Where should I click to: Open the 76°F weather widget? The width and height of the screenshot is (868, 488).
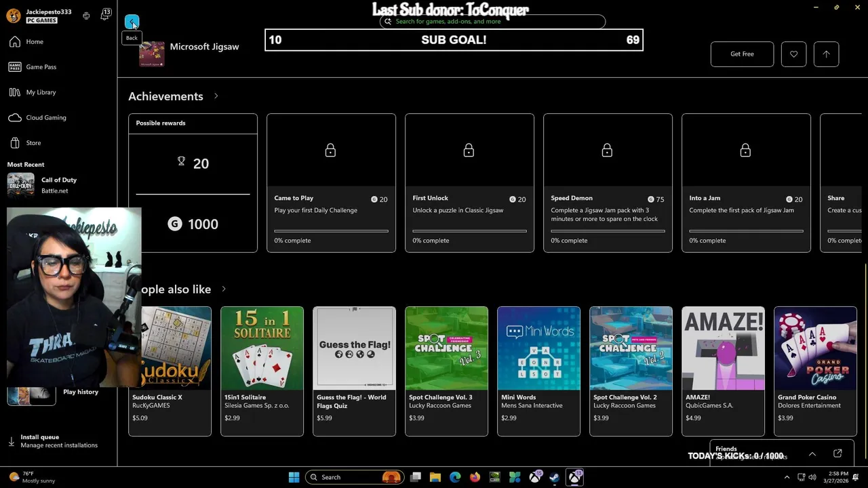(x=31, y=477)
